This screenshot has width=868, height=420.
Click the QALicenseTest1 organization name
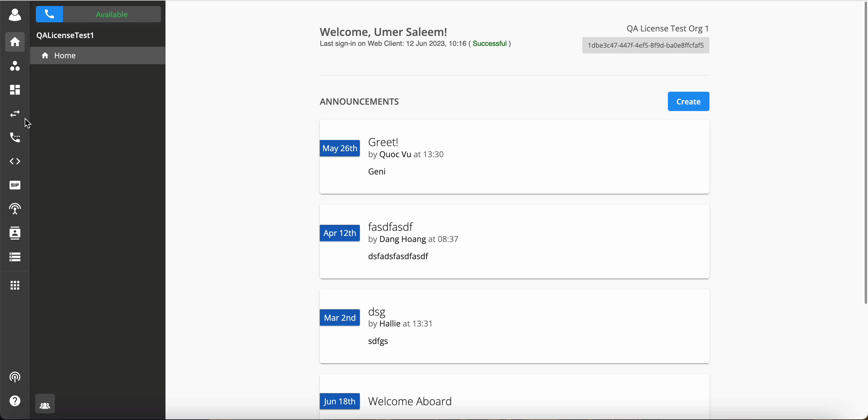click(x=65, y=35)
